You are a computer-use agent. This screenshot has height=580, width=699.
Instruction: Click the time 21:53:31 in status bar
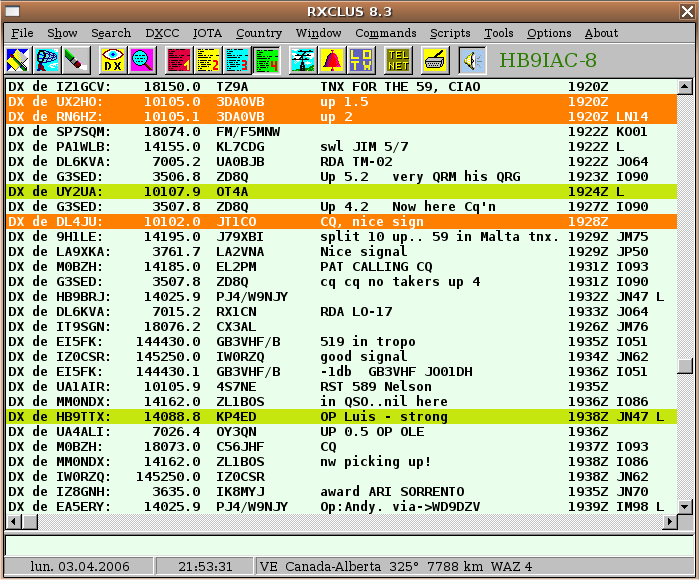coord(205,567)
